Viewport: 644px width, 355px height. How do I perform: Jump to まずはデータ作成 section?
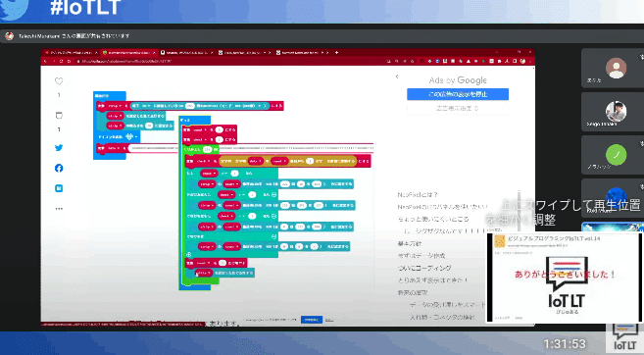[421, 256]
